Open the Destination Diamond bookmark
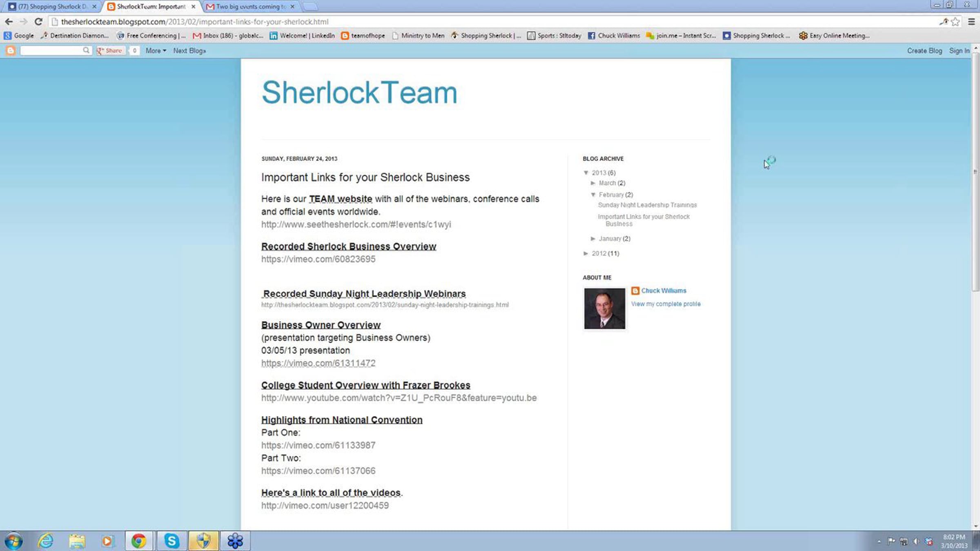Viewport: 980px width, 551px height. 75,36
